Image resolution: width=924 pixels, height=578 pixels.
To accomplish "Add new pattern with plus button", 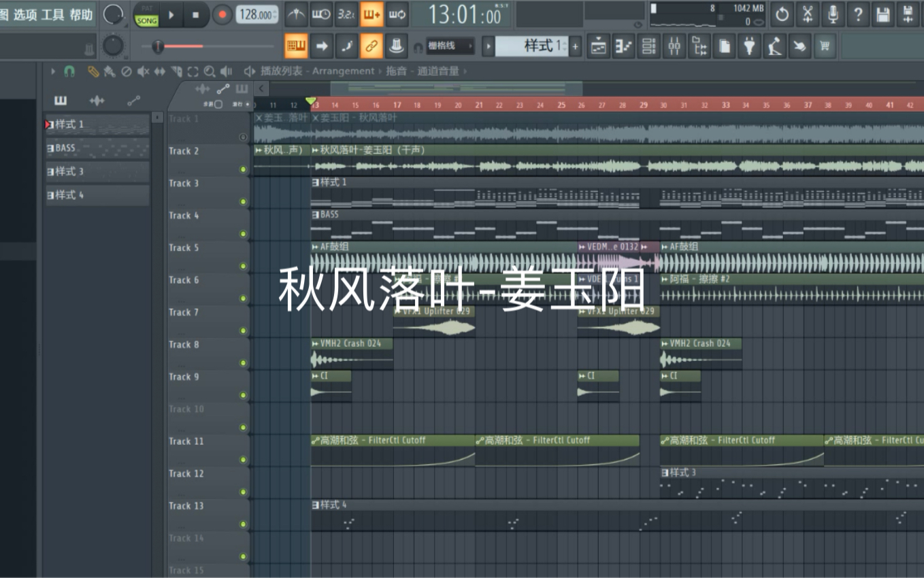I will 576,46.
